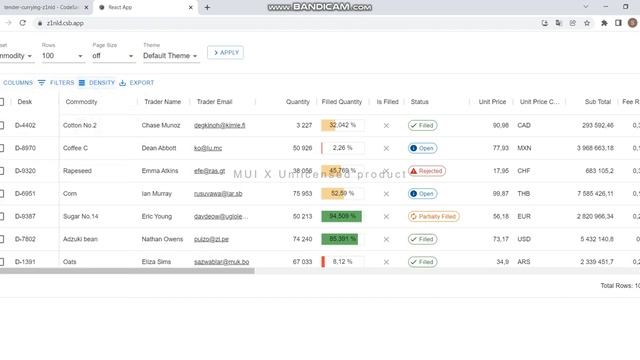Viewport: 640px width, 360px height.
Task: Click the Rejected status chip for Rapeseed
Action: point(427,171)
